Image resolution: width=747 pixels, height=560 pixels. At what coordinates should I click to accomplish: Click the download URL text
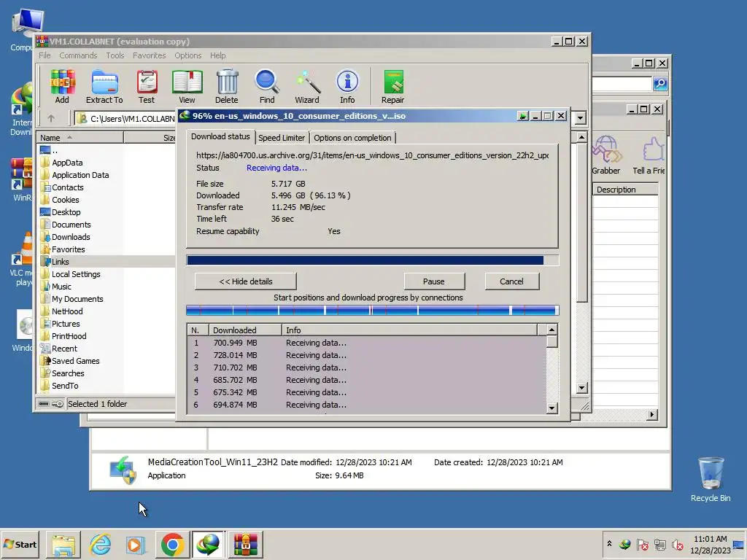372,155
